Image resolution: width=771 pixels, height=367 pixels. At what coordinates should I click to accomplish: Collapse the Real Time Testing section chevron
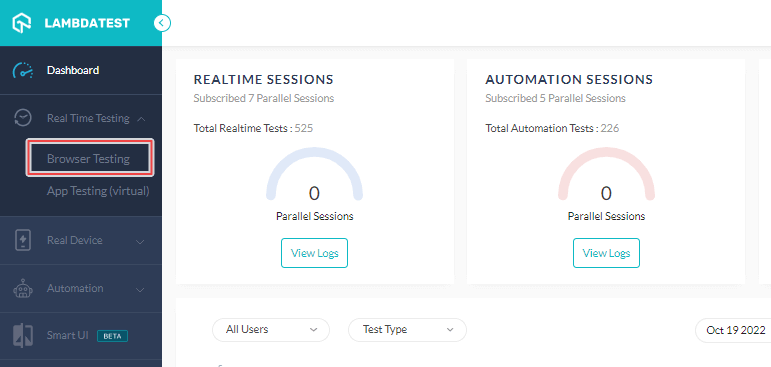141,119
